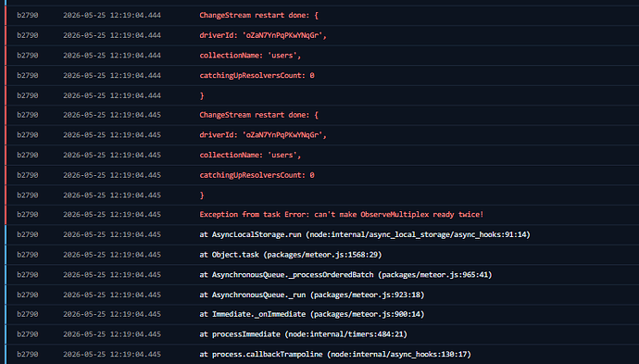Click timestamp in the AsynchronousQueue._run row
This screenshot has width=639, height=364.
point(112,295)
